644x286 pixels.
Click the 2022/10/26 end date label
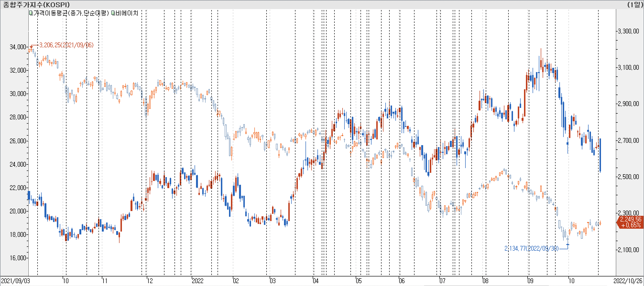click(x=628, y=281)
